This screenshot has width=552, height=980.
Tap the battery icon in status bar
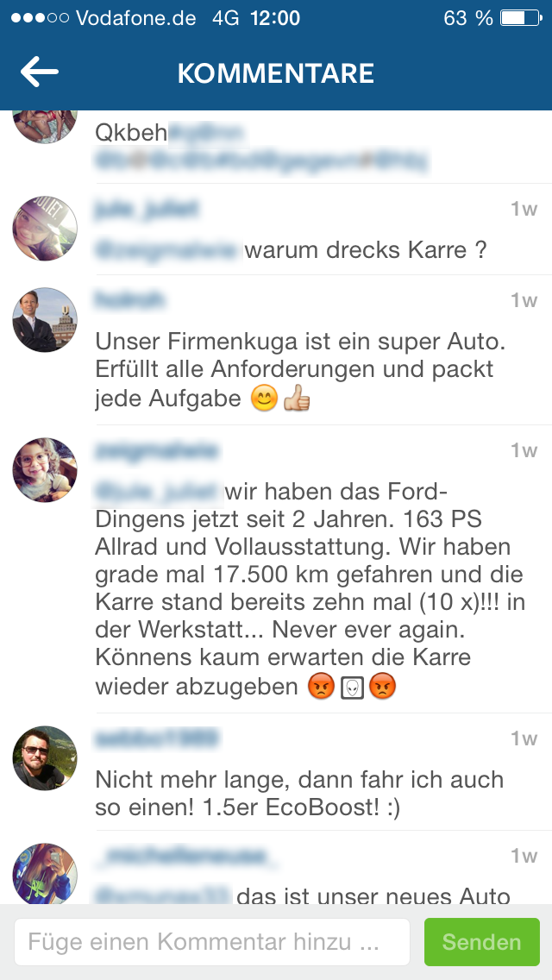521,17
